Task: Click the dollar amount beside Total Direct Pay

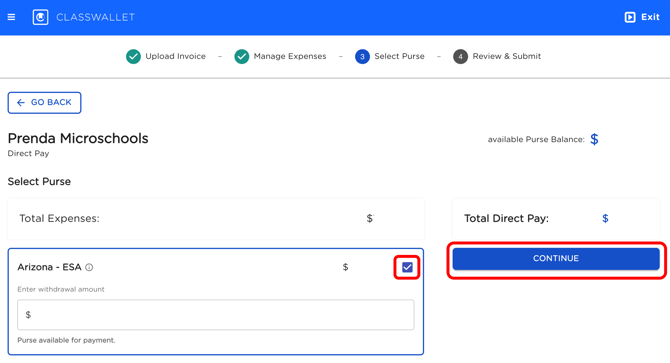Action: click(605, 219)
